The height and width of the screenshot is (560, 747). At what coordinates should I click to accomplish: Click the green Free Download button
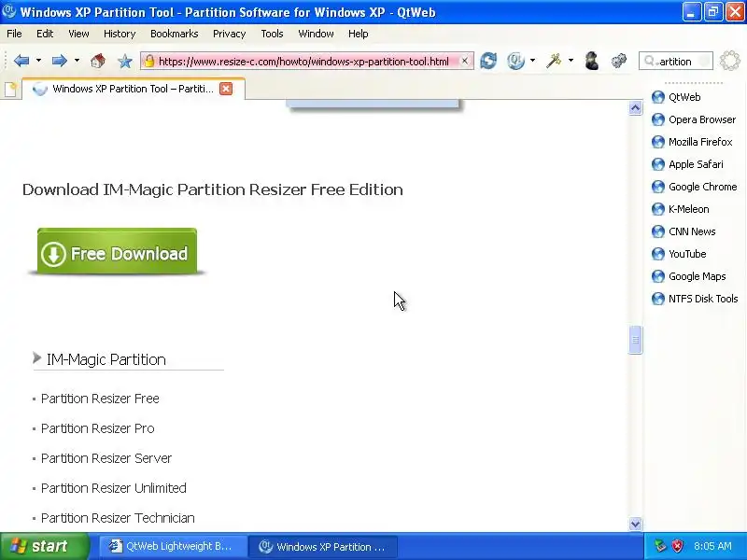[x=118, y=251]
